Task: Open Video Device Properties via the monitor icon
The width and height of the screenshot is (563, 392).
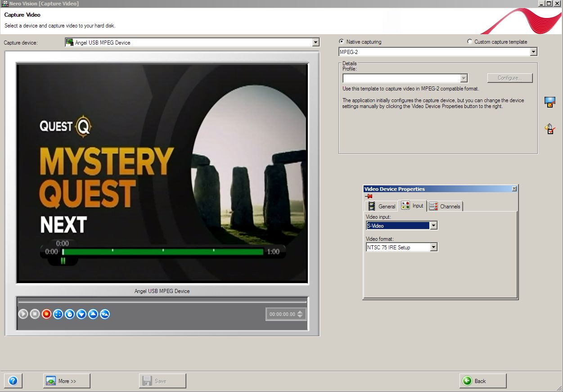Action: [x=549, y=102]
